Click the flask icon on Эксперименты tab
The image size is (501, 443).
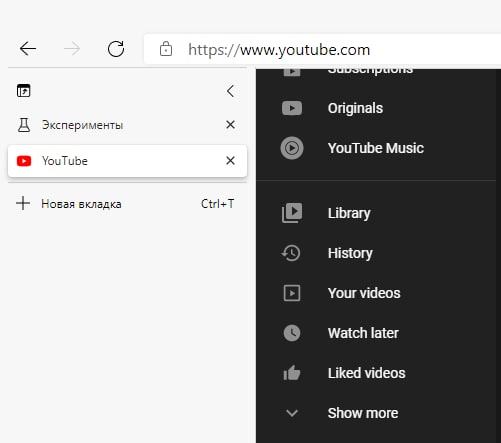[24, 125]
